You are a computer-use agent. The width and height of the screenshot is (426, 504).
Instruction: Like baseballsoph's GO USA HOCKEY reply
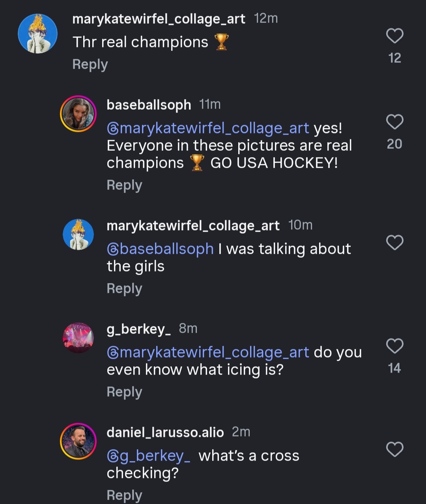pos(394,122)
